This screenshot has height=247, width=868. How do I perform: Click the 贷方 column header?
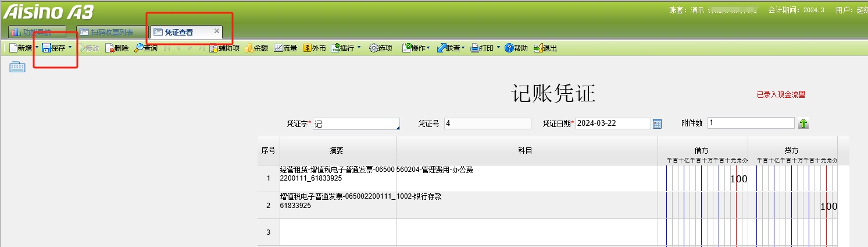tap(793, 150)
